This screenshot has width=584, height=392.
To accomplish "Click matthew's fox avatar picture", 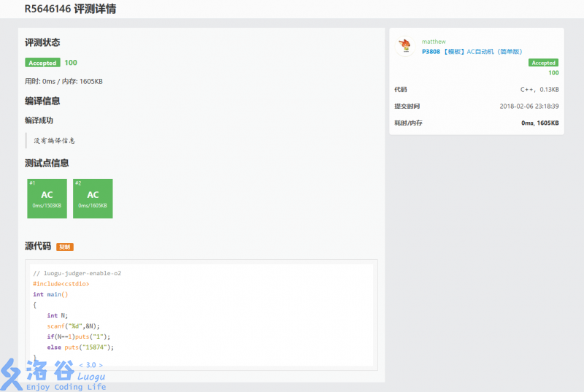I will click(x=406, y=47).
